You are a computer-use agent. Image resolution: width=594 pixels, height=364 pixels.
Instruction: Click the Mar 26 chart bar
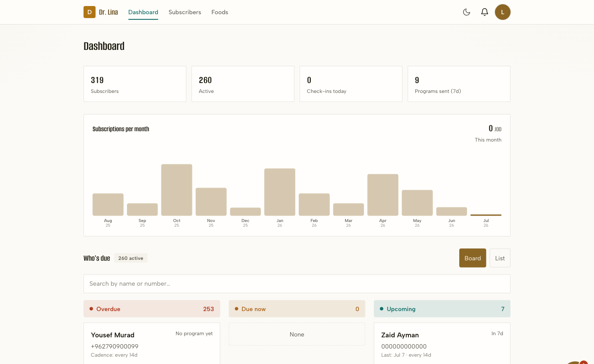pos(348,210)
